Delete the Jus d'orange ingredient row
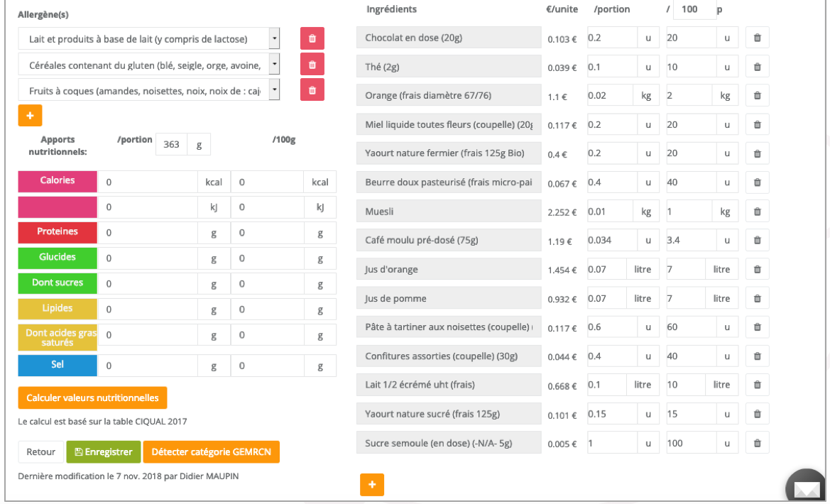 point(757,270)
